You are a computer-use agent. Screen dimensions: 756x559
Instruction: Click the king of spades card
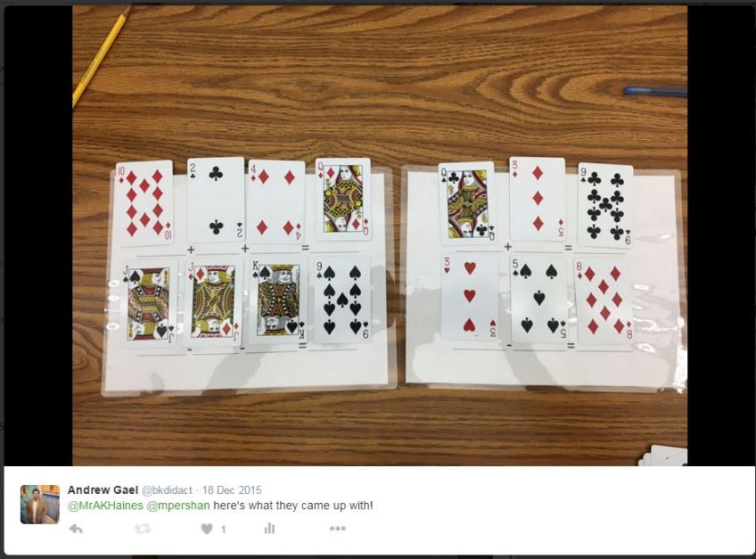click(278, 299)
